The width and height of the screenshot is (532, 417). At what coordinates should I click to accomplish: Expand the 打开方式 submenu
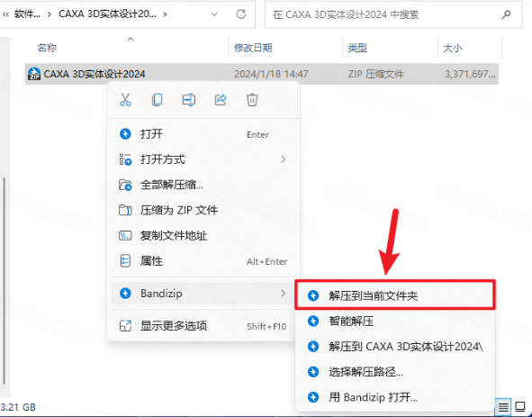pyautogui.click(x=203, y=159)
